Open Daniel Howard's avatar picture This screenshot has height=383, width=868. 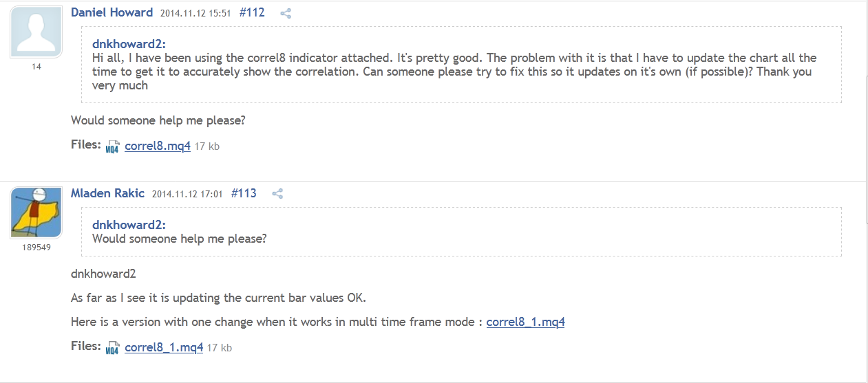(36, 32)
